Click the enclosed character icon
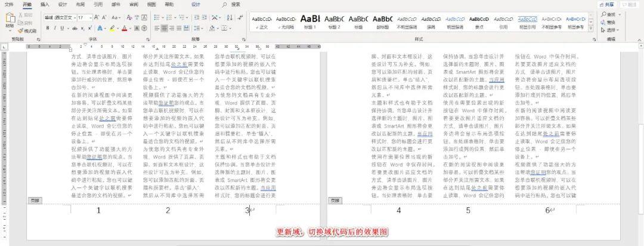This screenshot has height=246, width=644. click(144, 29)
